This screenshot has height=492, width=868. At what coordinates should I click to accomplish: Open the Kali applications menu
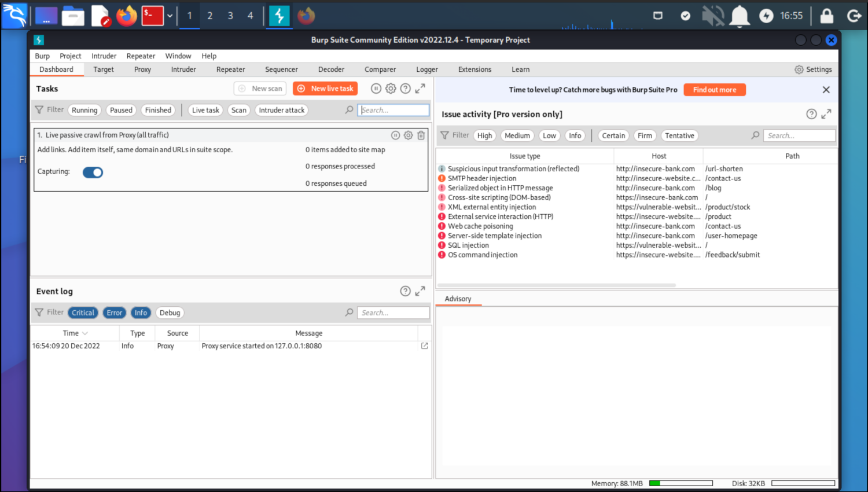14,16
